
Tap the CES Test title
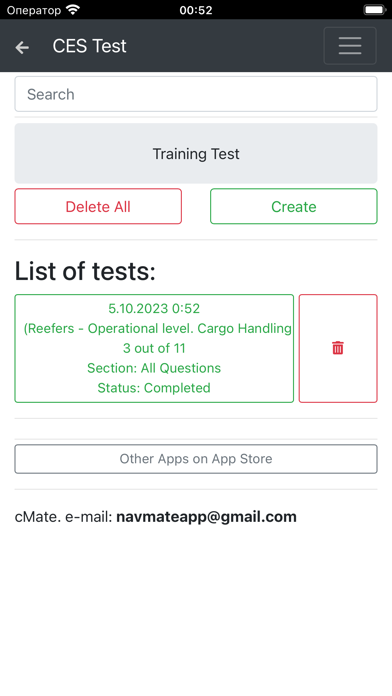pos(90,46)
